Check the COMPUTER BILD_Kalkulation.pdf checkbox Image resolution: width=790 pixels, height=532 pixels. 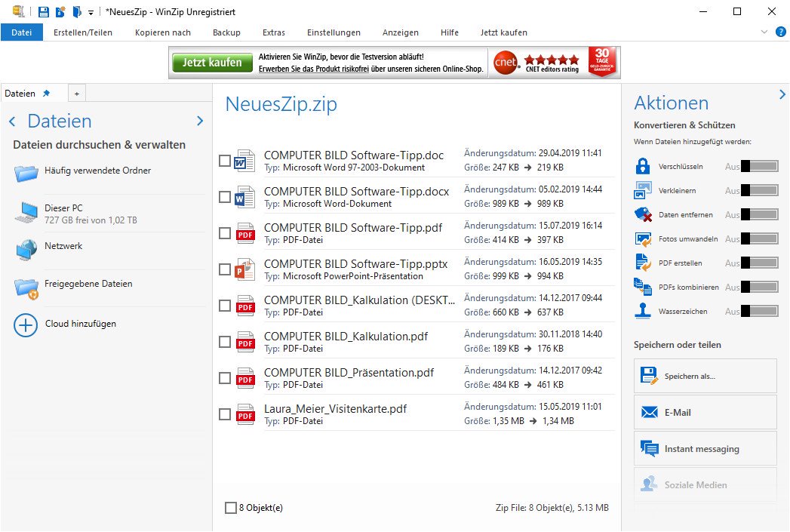click(x=225, y=342)
